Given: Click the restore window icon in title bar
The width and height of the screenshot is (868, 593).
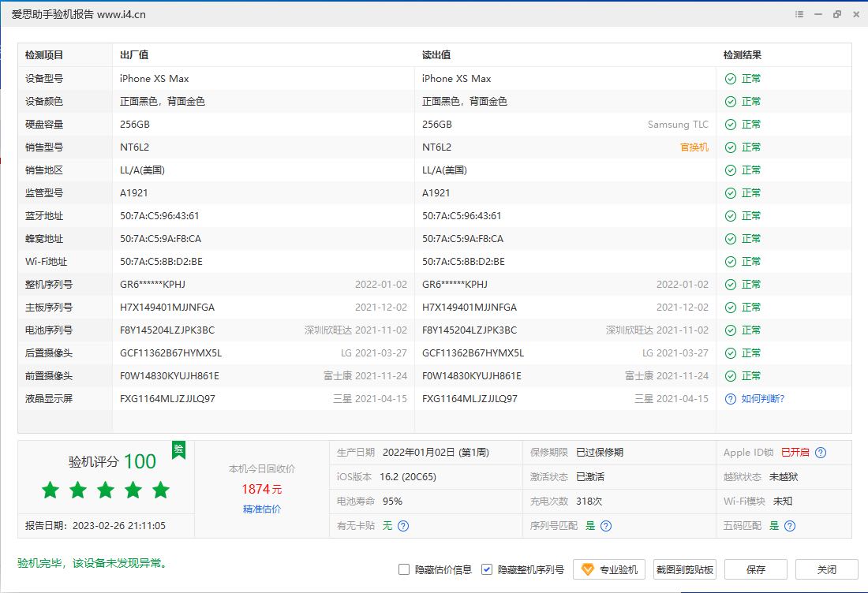Looking at the screenshot, I should (837, 14).
